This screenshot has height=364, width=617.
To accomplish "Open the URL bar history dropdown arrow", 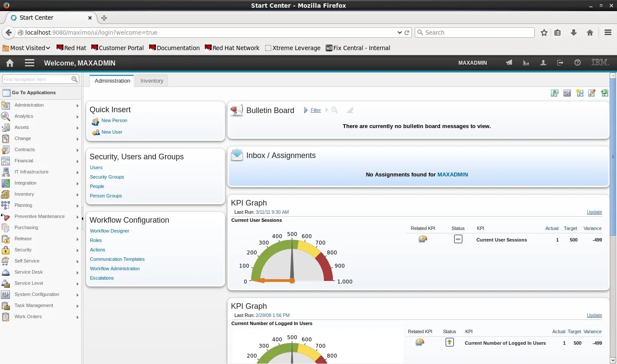I will pyautogui.click(x=399, y=33).
